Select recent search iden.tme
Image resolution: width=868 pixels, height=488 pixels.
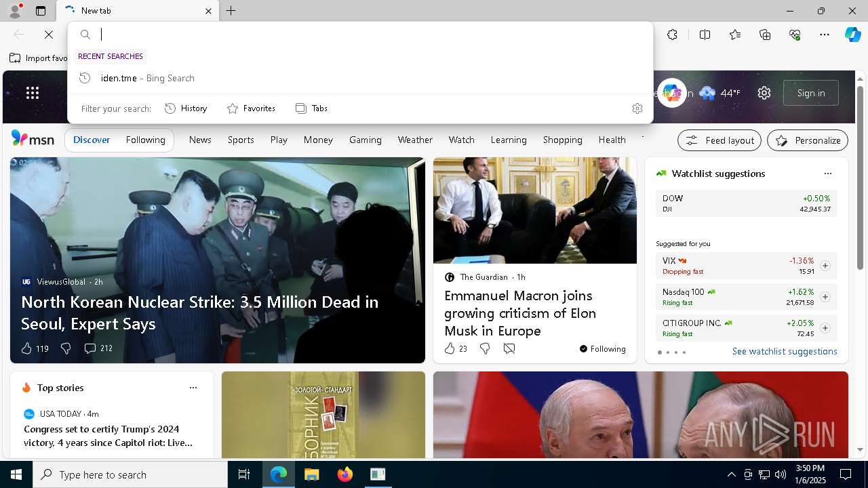coord(360,78)
